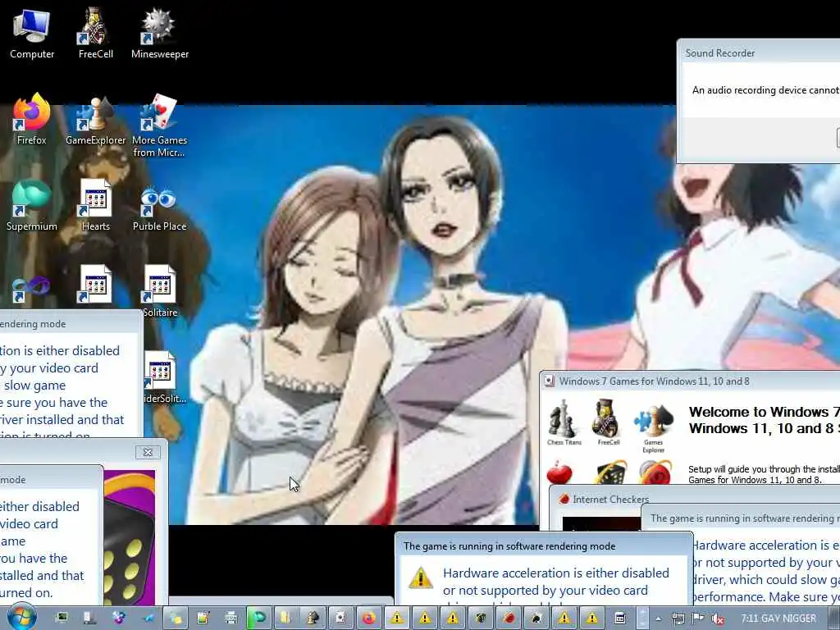Open the monitor quick-launch icon beside Start
Viewport: 840px width, 630px height.
(62, 619)
